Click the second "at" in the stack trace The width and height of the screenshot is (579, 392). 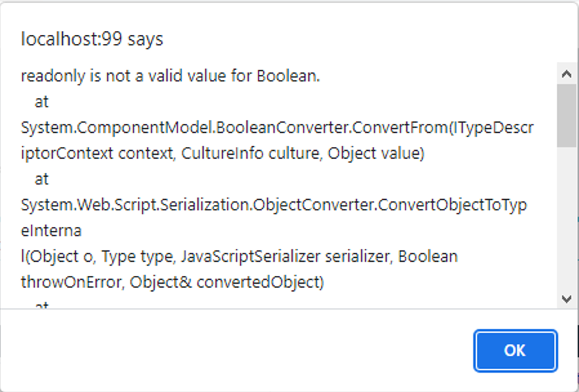coord(42,179)
